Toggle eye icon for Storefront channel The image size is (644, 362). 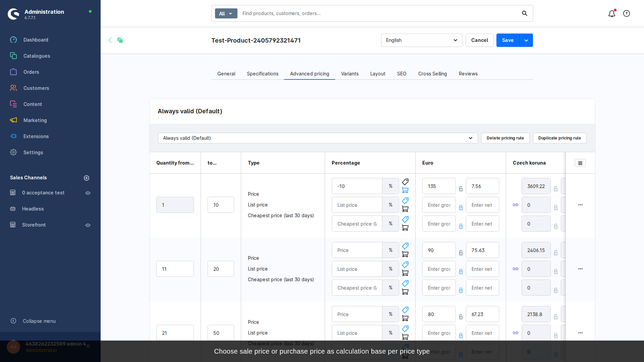click(x=88, y=225)
